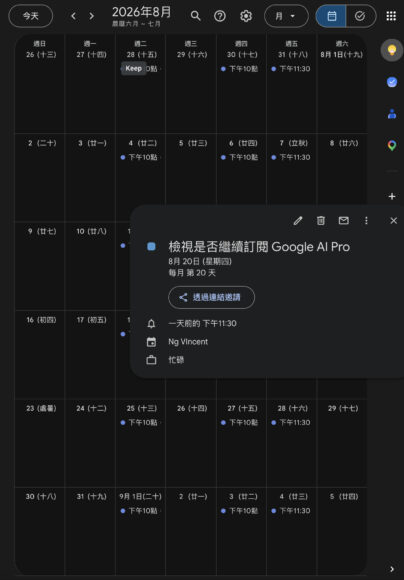Image resolution: width=404 pixels, height=580 pixels.
Task: Open 下午10點 event on August 27
Action: [x=240, y=422]
